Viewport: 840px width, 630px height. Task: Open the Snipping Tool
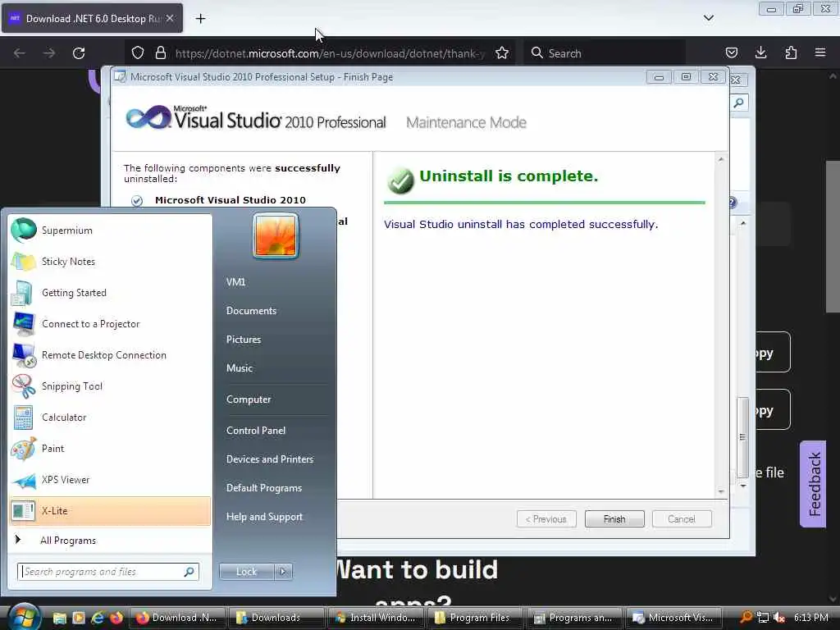(110, 386)
